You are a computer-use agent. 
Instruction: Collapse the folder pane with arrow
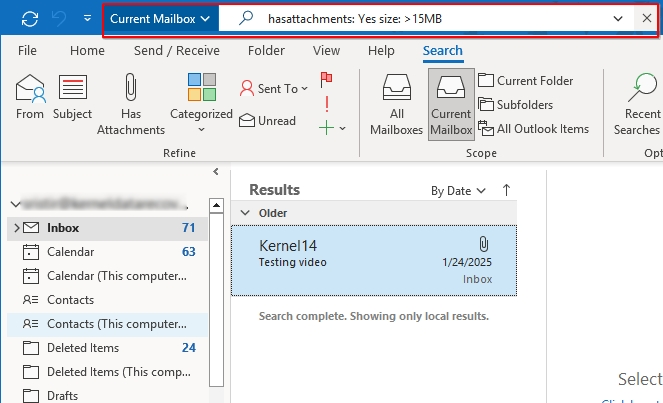click(216, 171)
